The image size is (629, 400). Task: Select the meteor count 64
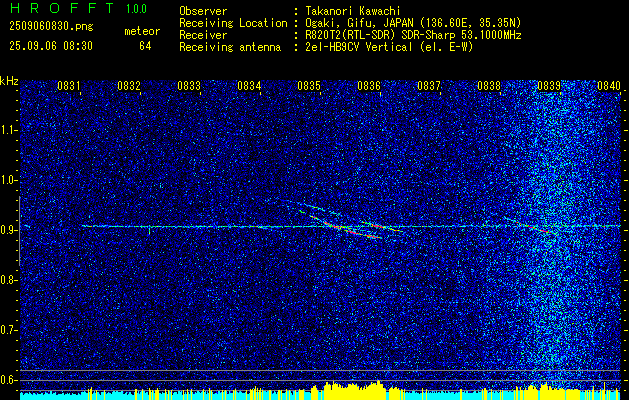click(145, 46)
